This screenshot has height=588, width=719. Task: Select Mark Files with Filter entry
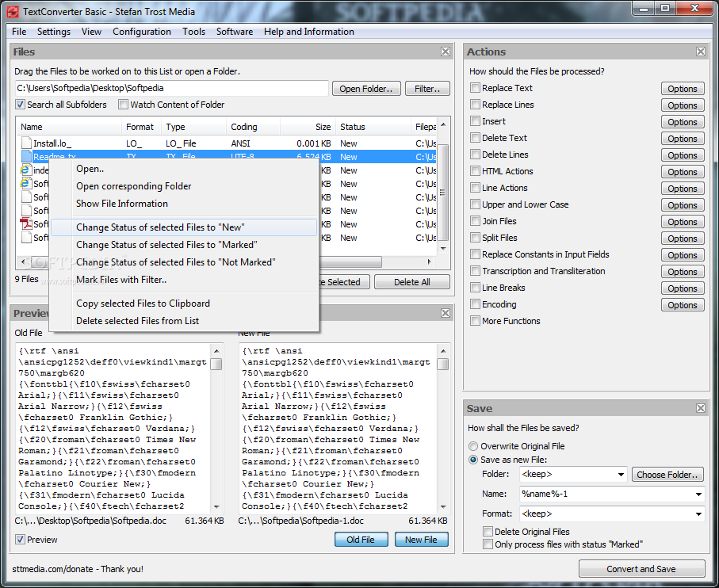[x=184, y=280]
